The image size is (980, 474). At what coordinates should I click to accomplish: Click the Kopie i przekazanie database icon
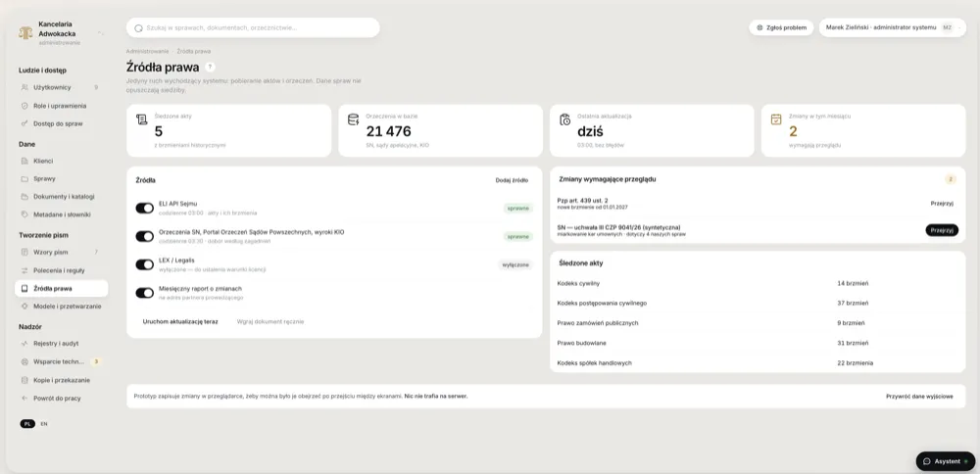[25, 380]
